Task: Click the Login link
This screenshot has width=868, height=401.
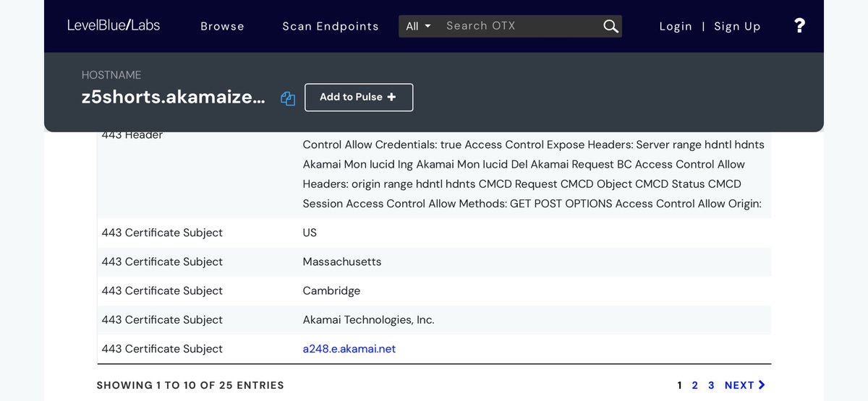Action: [676, 26]
